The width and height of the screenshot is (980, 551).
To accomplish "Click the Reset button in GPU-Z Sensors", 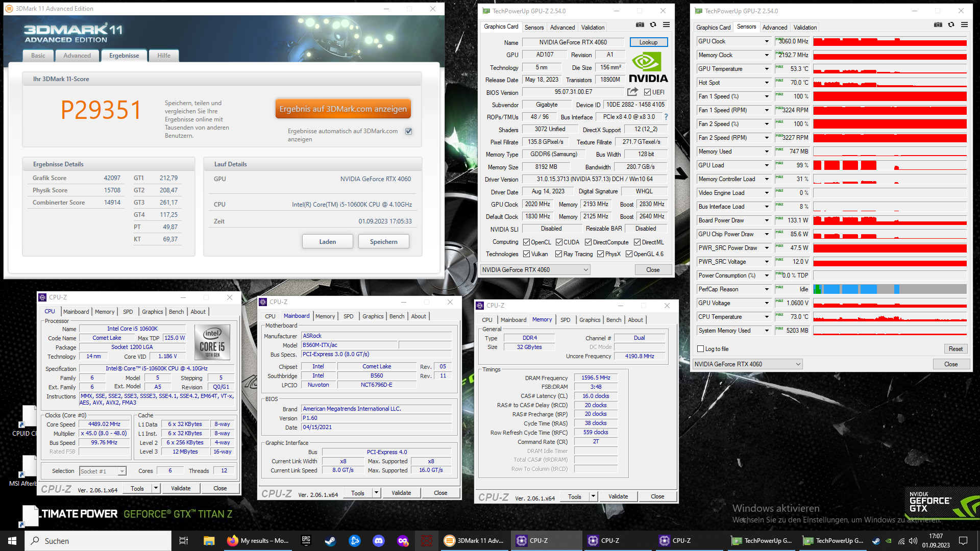I will coord(955,349).
